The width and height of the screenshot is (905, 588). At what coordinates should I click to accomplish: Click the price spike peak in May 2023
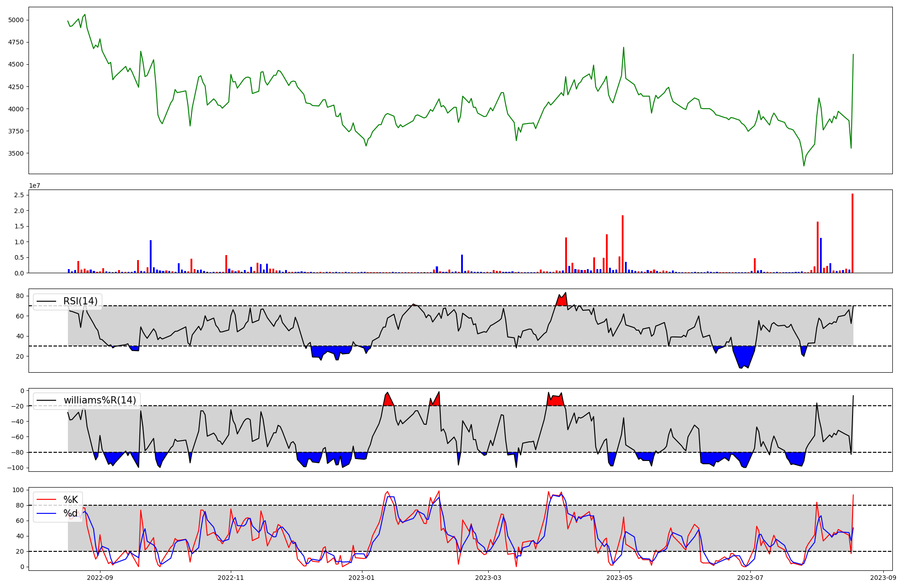pyautogui.click(x=624, y=47)
